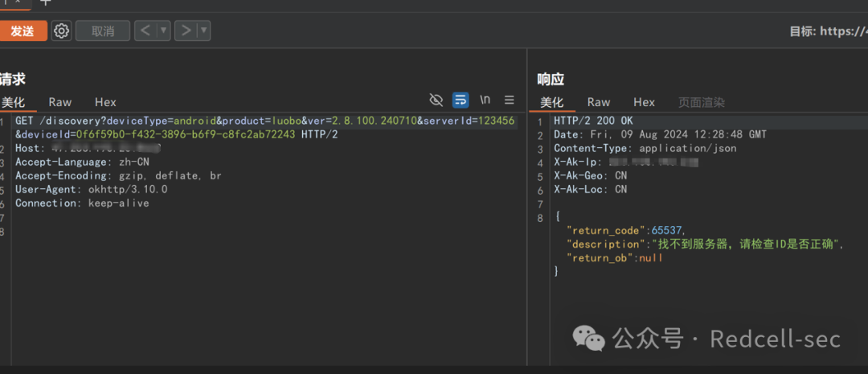The width and height of the screenshot is (868, 374).
Task: Go to next request with forward arrow
Action: [186, 31]
